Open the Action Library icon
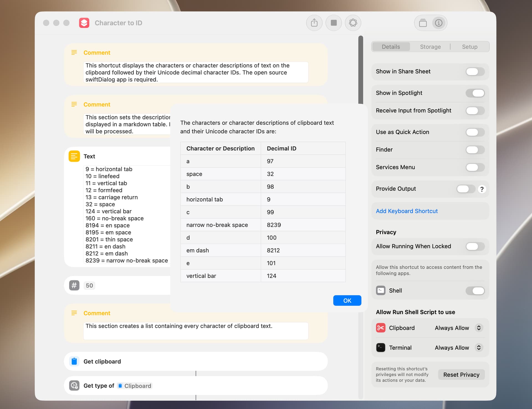 423,23
